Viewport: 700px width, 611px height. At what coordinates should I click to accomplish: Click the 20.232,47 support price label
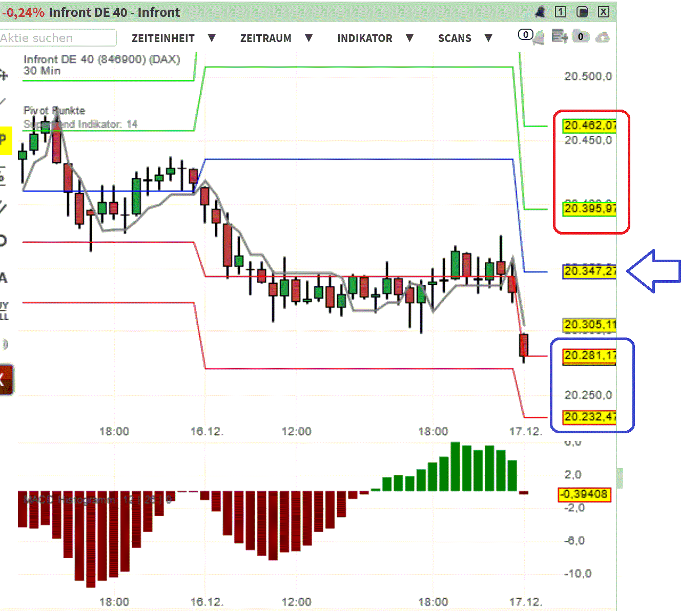[589, 417]
